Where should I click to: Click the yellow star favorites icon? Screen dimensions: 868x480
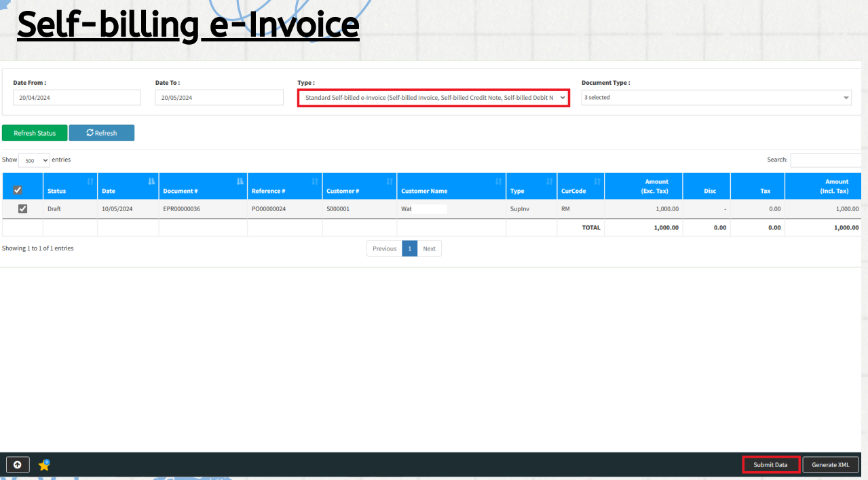tap(44, 465)
